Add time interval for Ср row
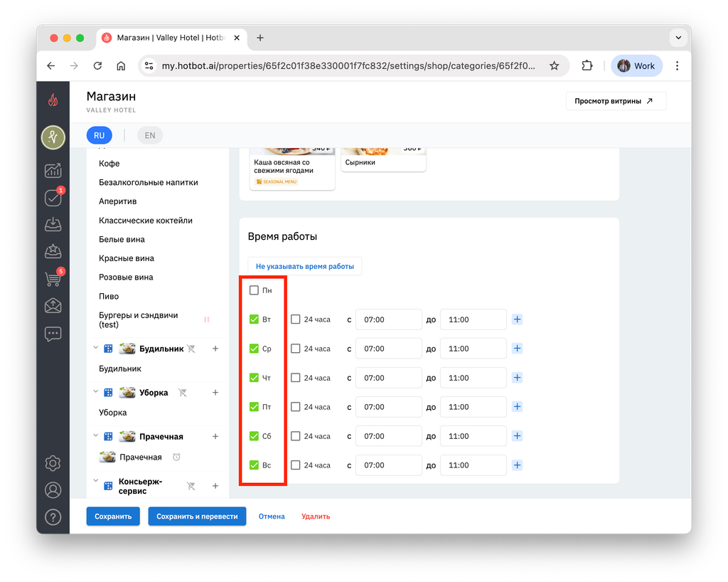Image resolution: width=728 pixels, height=582 pixels. point(518,349)
